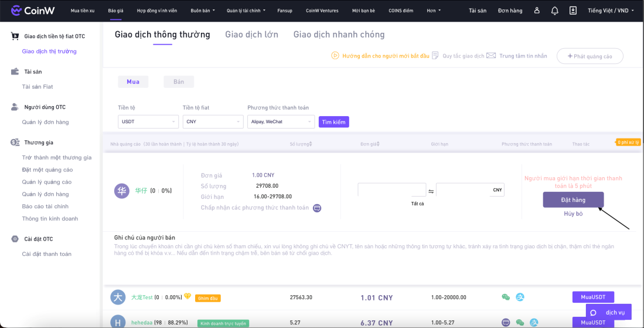Image resolution: width=644 pixels, height=328 pixels.
Task: Sort by Đơn giá column arrows
Action: (378, 144)
